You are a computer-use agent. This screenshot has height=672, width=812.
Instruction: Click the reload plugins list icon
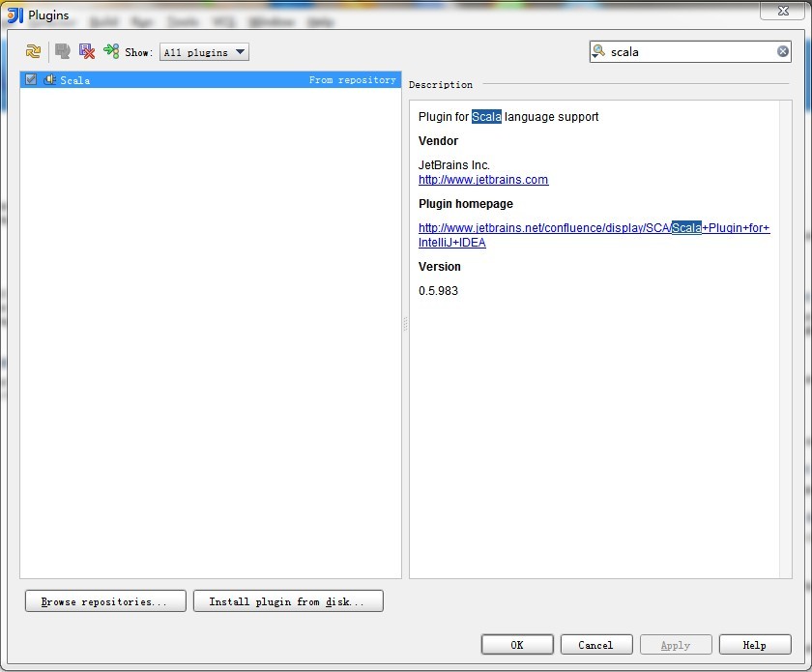[33, 51]
